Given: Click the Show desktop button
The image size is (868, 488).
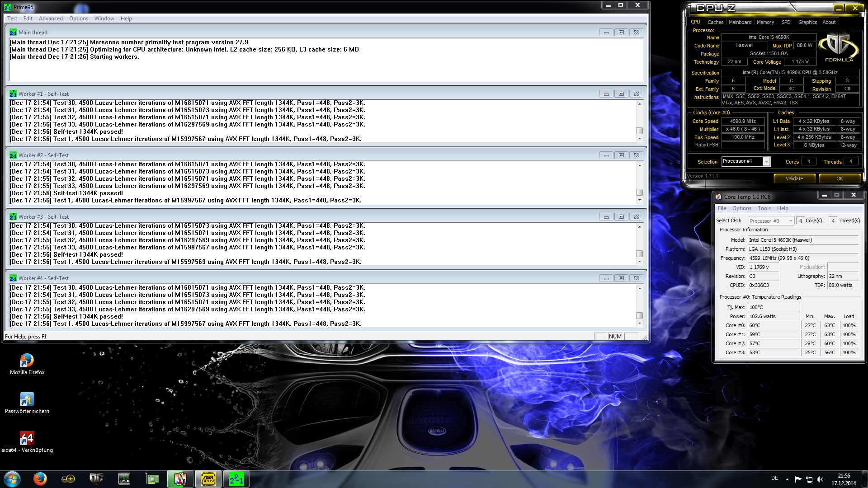Looking at the screenshot, I should point(864,479).
